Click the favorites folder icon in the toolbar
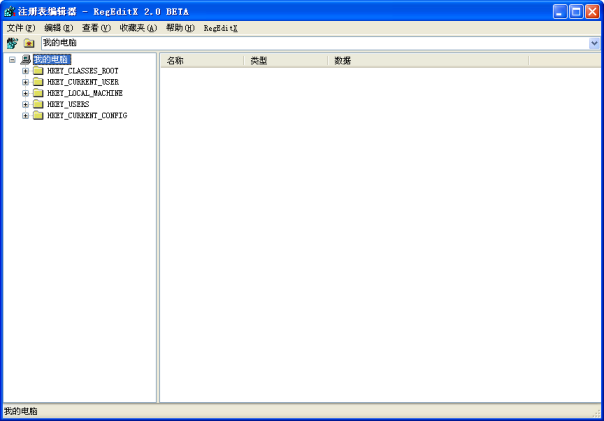The height and width of the screenshot is (421, 604). 29,43
